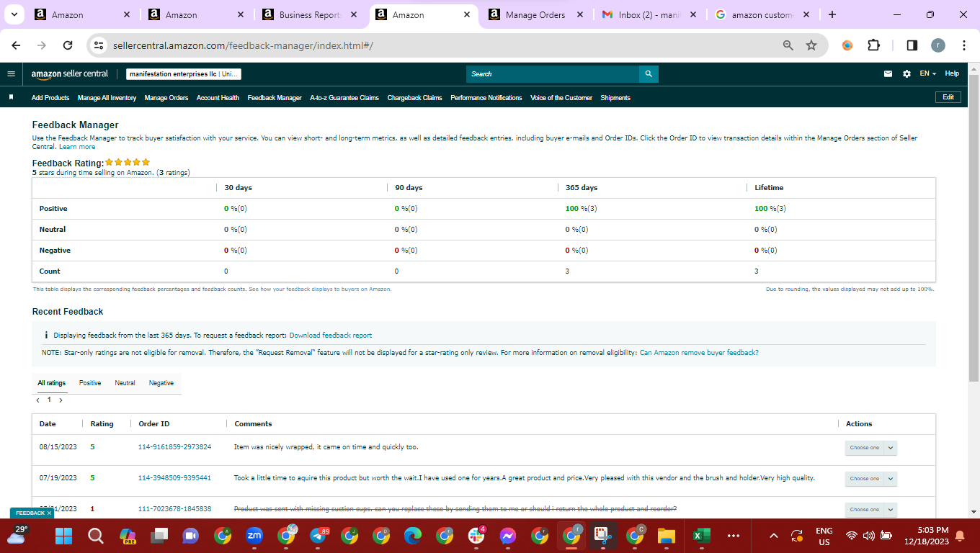
Task: Click the bookmark flag icon beside Add Products
Action: pyautogui.click(x=11, y=97)
